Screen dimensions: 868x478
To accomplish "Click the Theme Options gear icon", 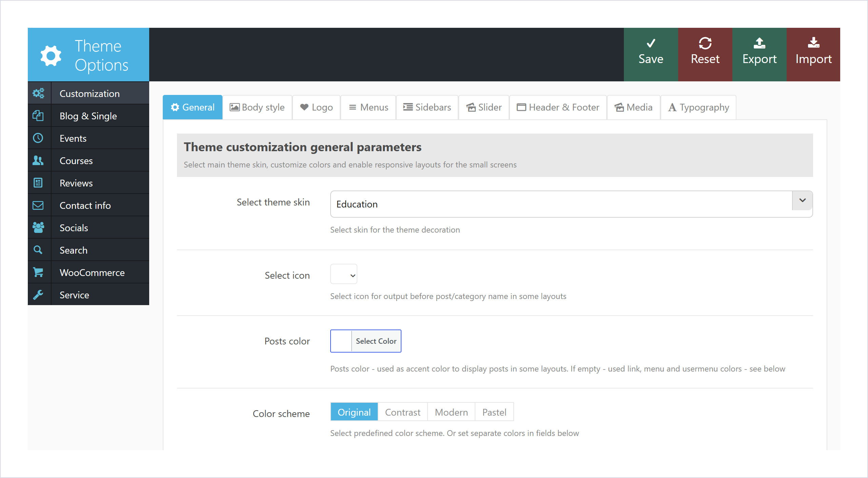I will (x=51, y=56).
